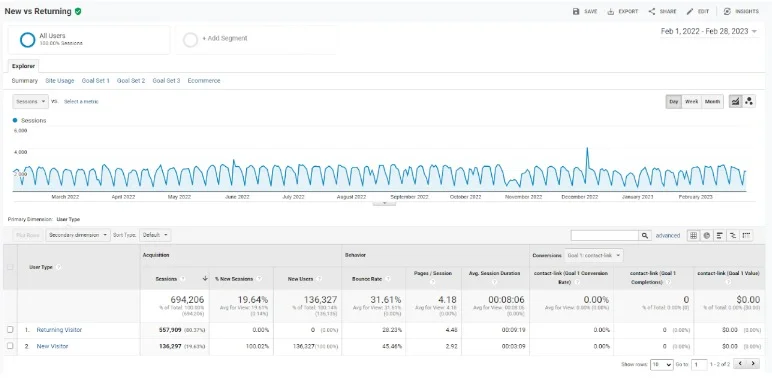Click the table search magnifier icon
Screen dimensions: 772x378
click(x=645, y=236)
